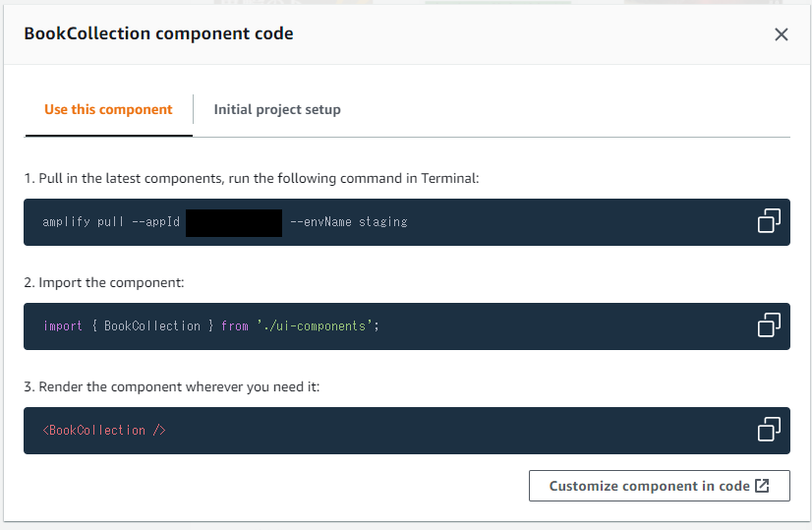Close the BookCollection component code dialog
This screenshot has height=530, width=812.
pos(782,34)
